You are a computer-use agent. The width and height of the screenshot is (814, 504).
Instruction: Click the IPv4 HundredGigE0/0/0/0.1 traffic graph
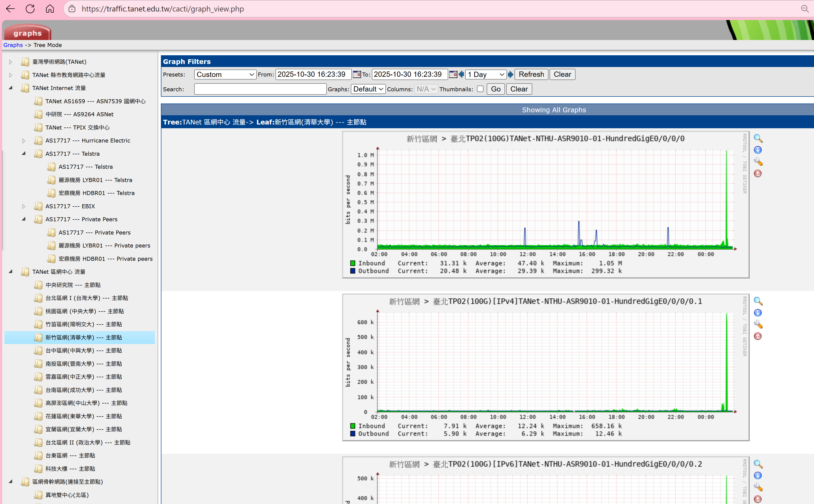pos(546,367)
